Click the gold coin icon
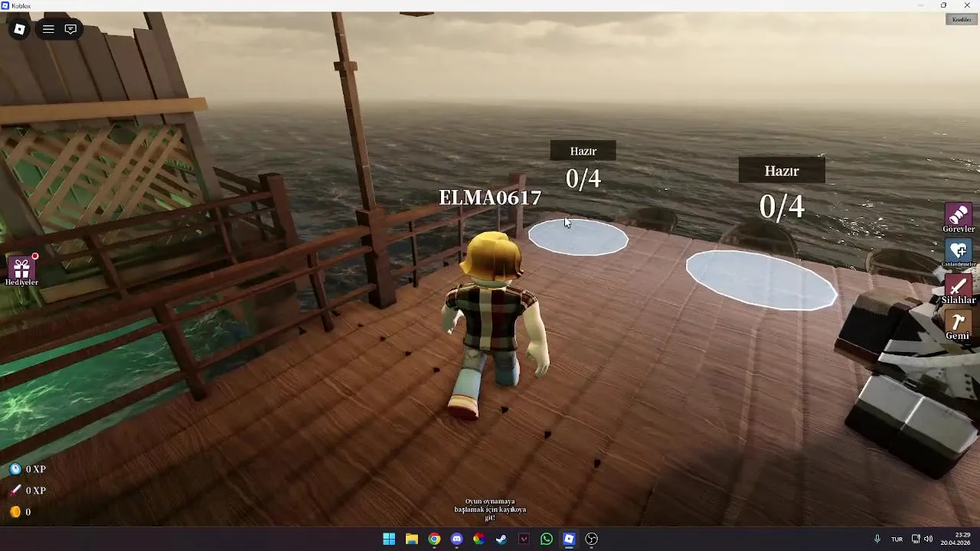980x551 pixels. pos(15,512)
